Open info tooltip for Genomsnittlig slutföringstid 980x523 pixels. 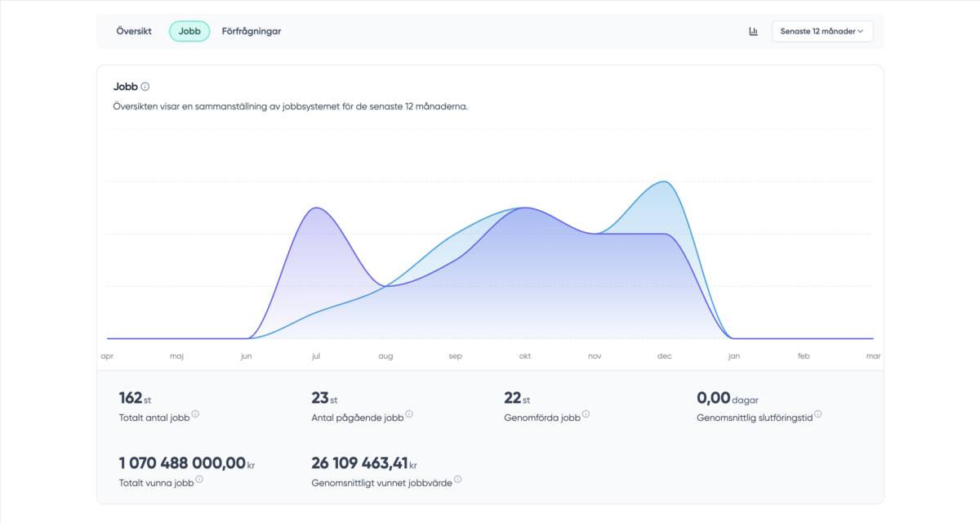point(817,414)
